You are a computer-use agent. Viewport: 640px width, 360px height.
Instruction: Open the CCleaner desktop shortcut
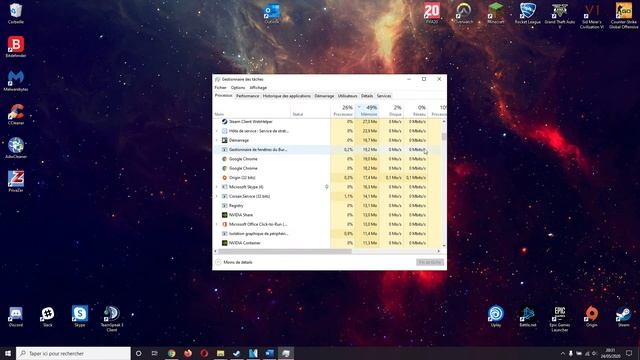pos(16,114)
